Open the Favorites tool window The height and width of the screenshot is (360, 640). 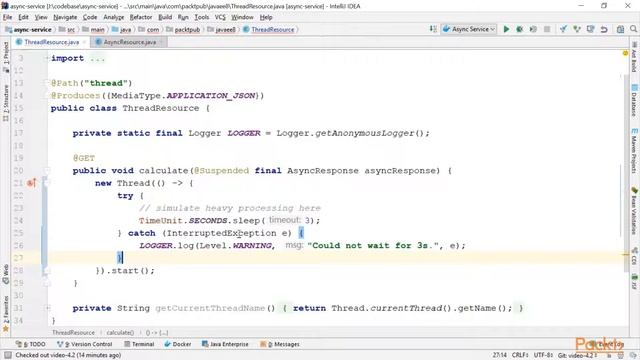pyautogui.click(x=6, y=314)
